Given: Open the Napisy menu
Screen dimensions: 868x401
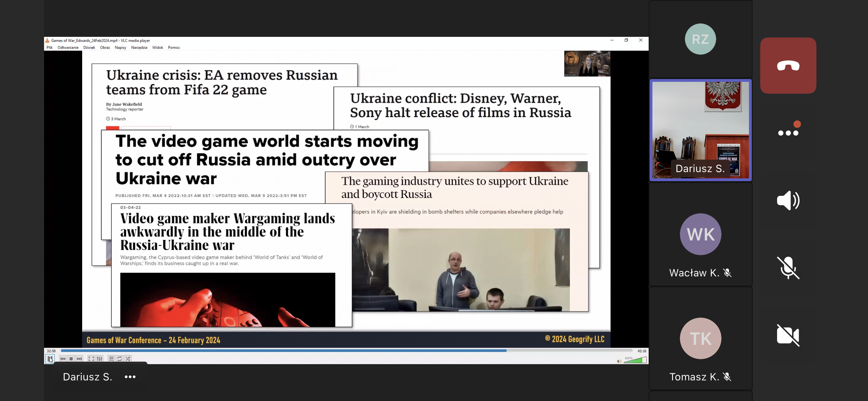Looking at the screenshot, I should click(x=121, y=47).
